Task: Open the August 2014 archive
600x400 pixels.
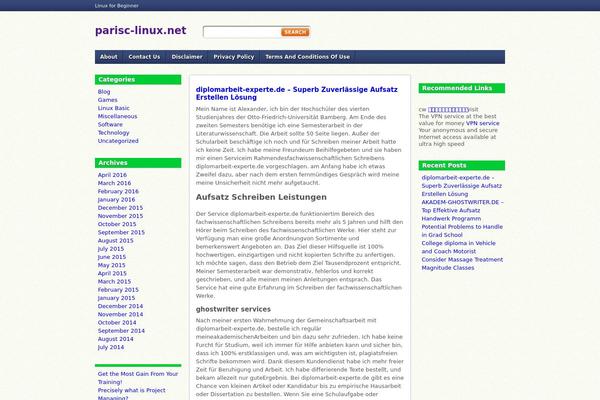Action: 116,339
